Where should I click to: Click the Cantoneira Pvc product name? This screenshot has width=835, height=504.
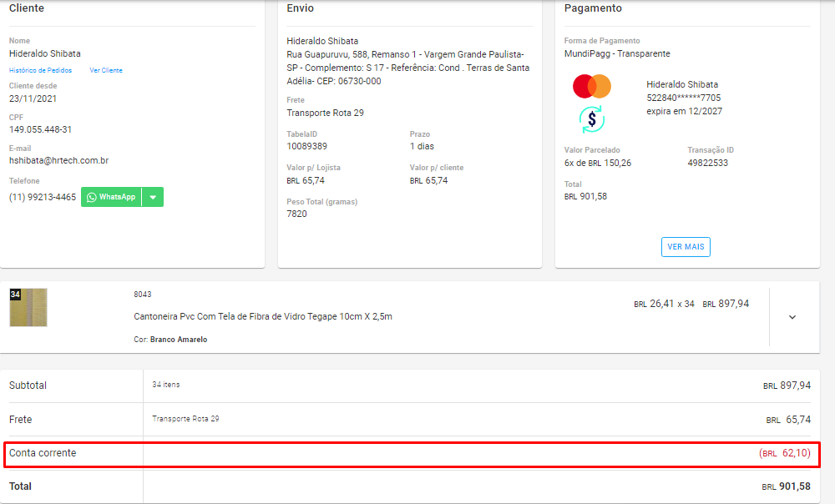(263, 316)
